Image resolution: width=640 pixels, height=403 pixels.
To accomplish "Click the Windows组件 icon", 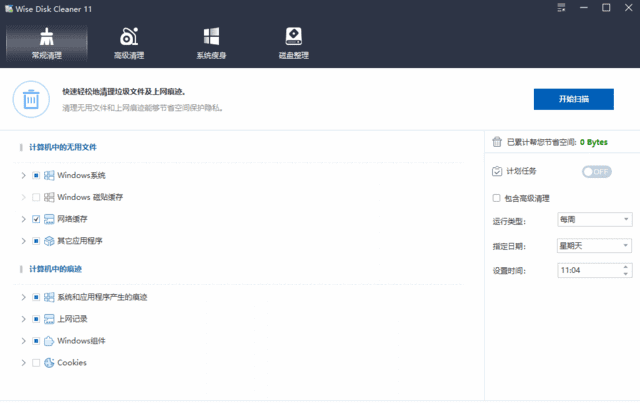I will click(49, 341).
